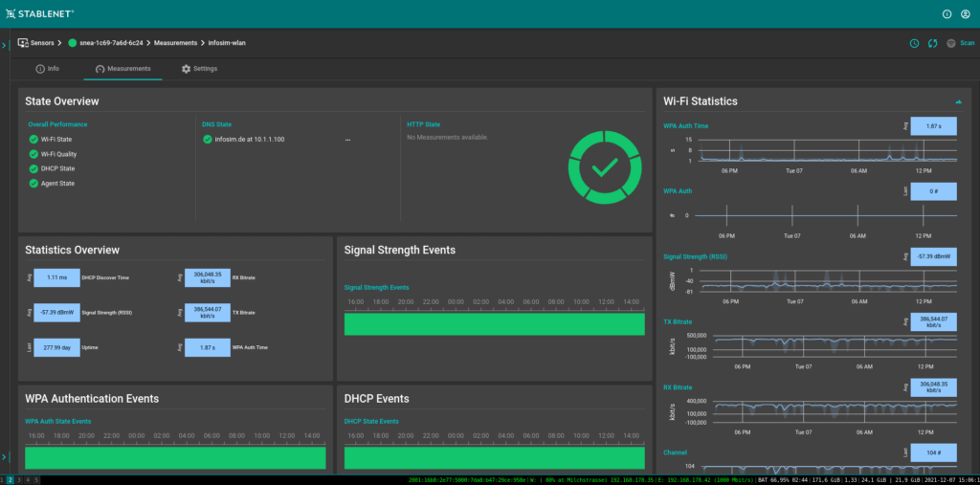Click the 104 # Channel last value
The width and height of the screenshot is (980, 485).
click(934, 452)
